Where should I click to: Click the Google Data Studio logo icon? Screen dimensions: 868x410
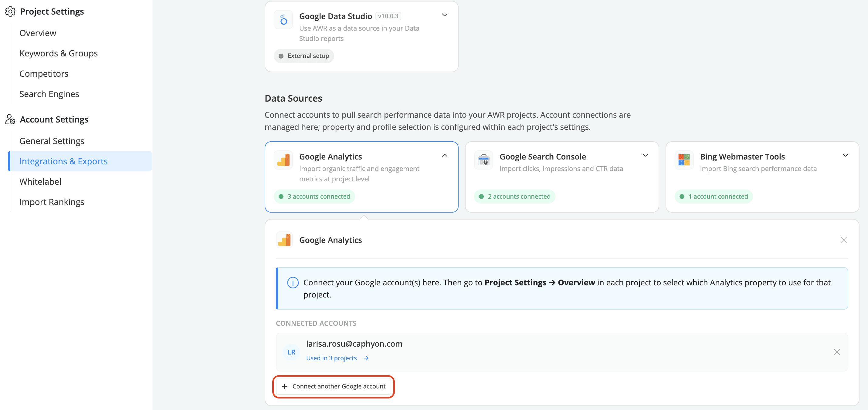click(x=283, y=20)
